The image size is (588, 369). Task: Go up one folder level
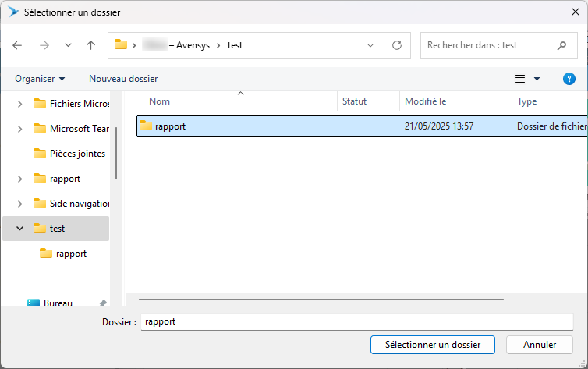point(90,45)
